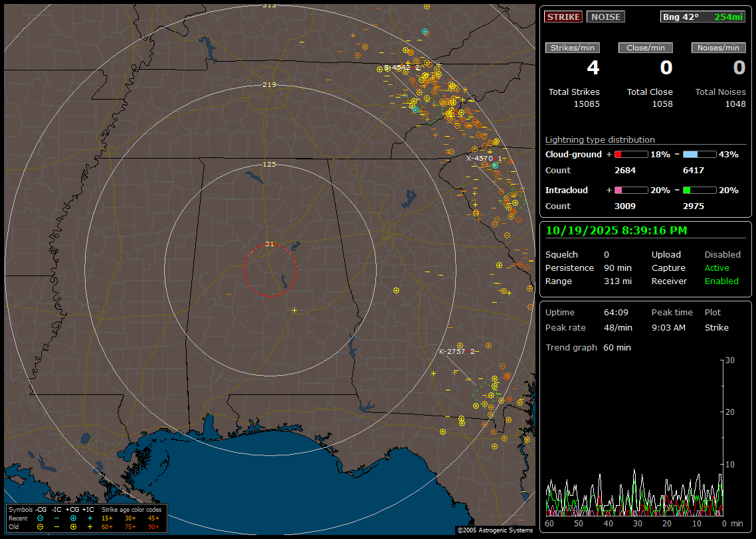Click the storm label ending in 4542

point(398,68)
